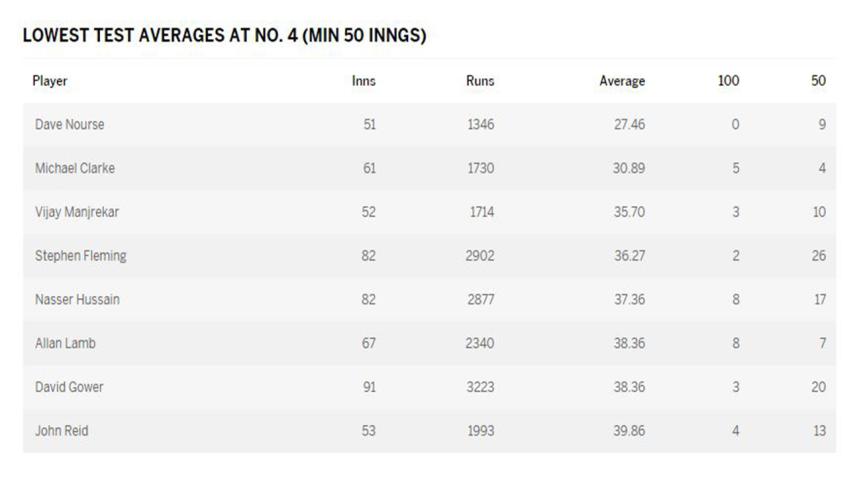Select Michael Clarke's 1730 runs cell
The image size is (857, 482).
pos(480,168)
